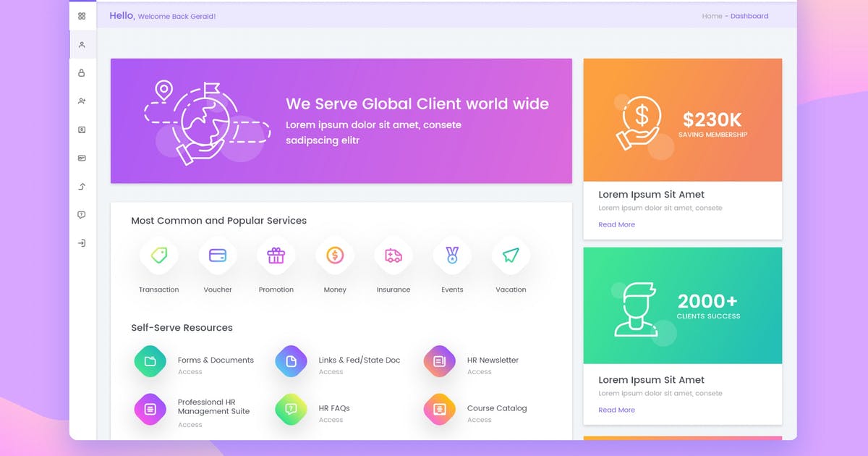Click Access under HR Newsletter
Screen dimensions: 868x456
479,371
